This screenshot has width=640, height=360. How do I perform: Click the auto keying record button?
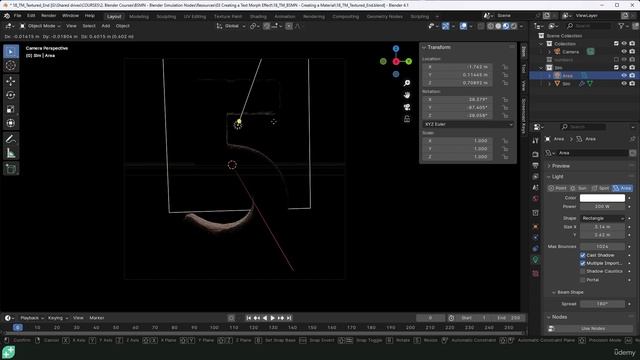pyautogui.click(x=231, y=318)
